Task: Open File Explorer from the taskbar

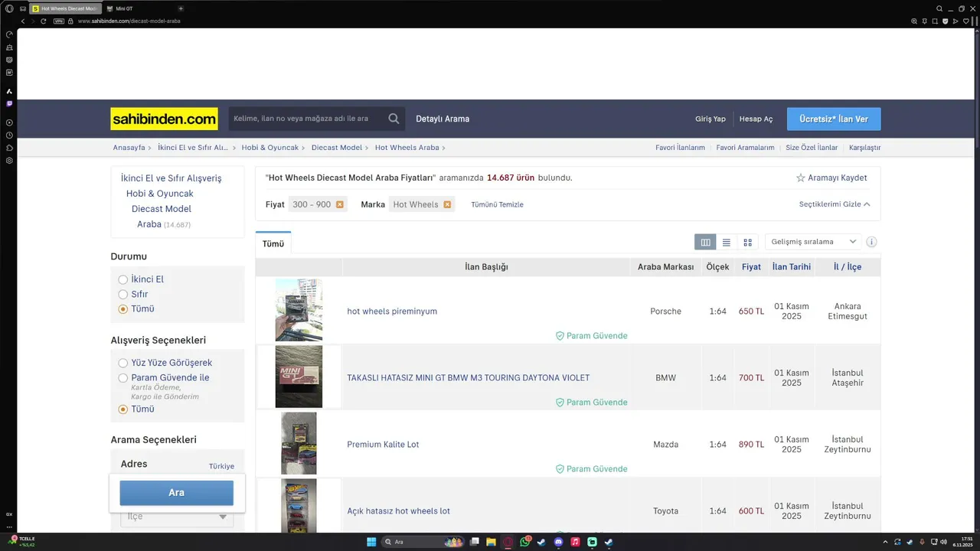Action: tap(491, 542)
